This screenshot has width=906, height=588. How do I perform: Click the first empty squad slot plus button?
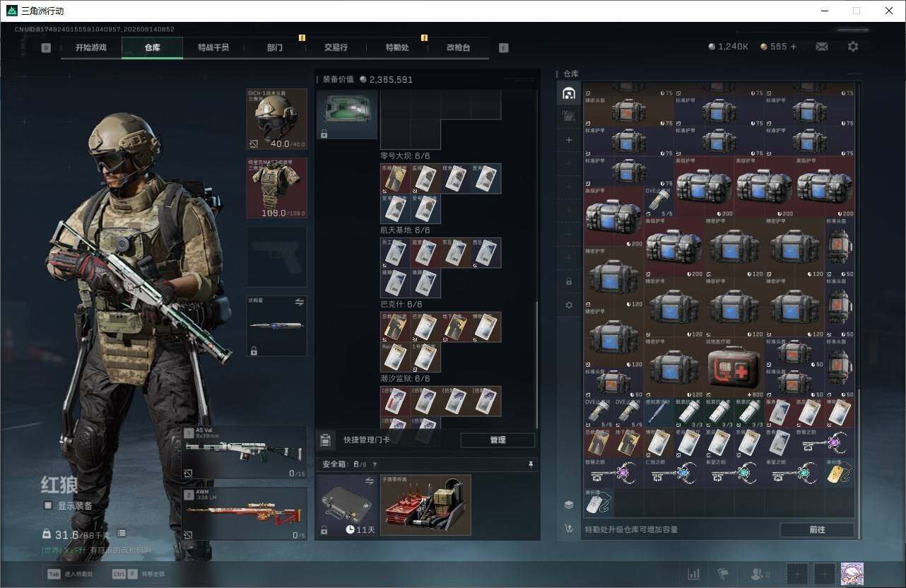[796, 574]
